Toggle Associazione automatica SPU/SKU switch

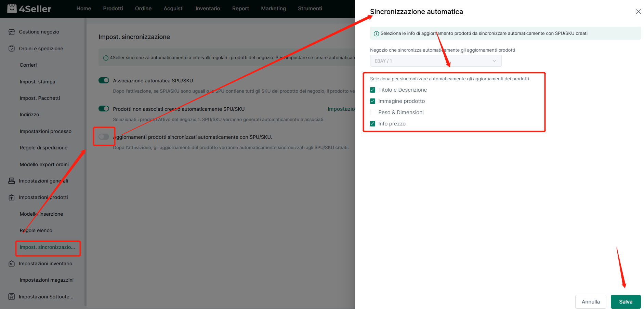tap(104, 80)
